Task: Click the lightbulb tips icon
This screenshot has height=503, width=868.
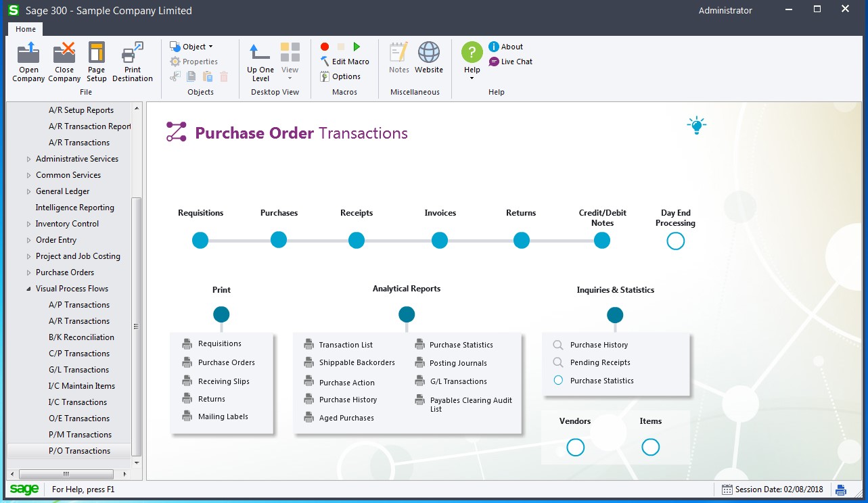Action: pos(695,126)
